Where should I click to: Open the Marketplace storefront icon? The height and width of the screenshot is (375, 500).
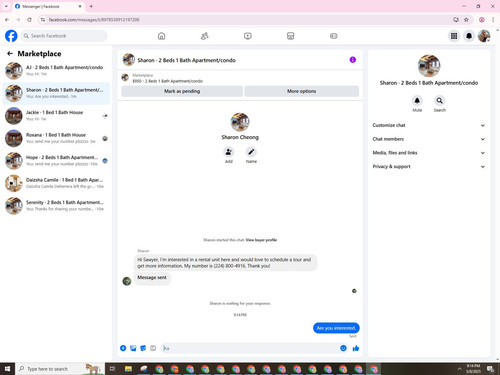click(291, 36)
